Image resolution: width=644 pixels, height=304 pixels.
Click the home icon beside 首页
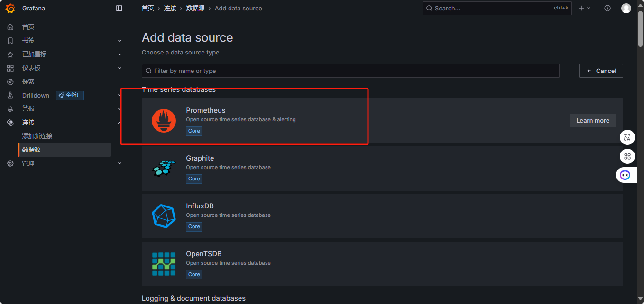click(x=10, y=27)
